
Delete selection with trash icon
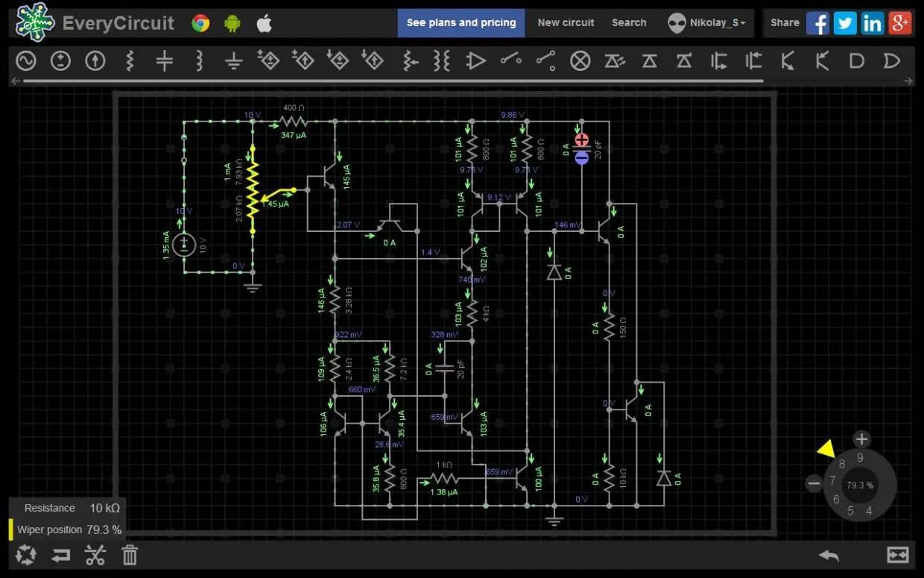(x=130, y=555)
